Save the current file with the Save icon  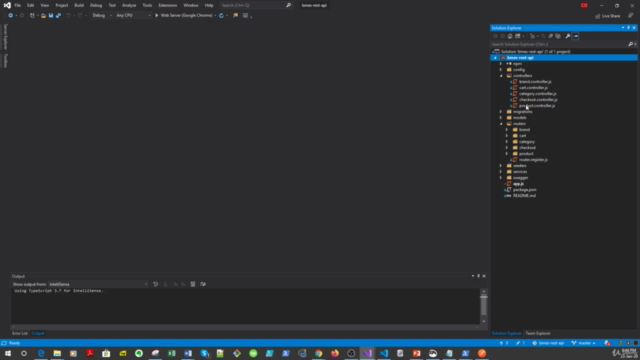coord(51,16)
